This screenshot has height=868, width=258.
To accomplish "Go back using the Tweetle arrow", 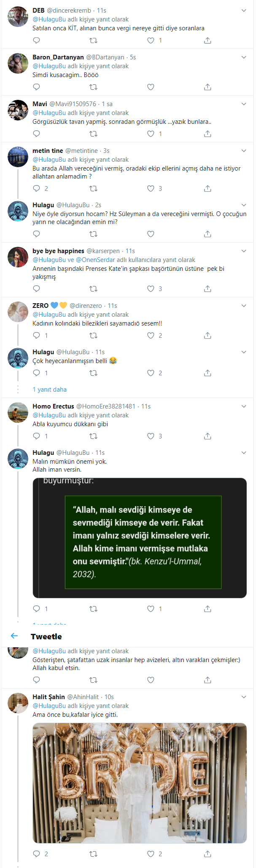I will pos(14,636).
